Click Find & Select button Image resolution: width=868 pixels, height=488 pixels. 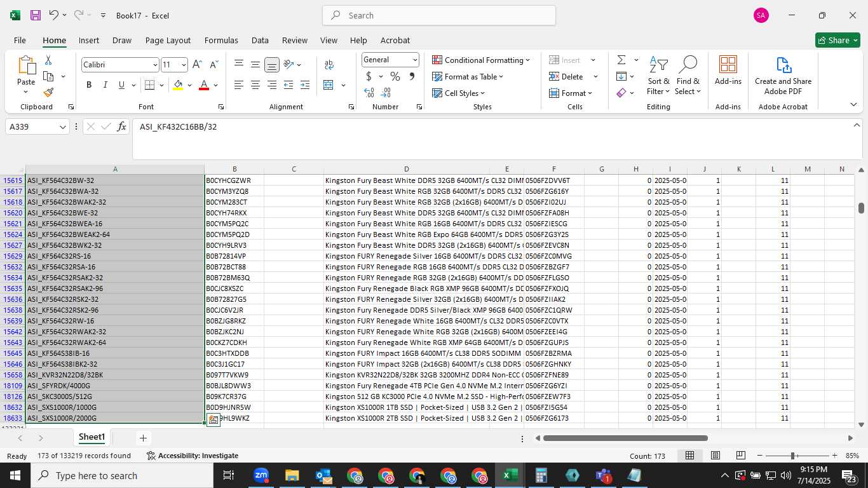tap(688, 76)
